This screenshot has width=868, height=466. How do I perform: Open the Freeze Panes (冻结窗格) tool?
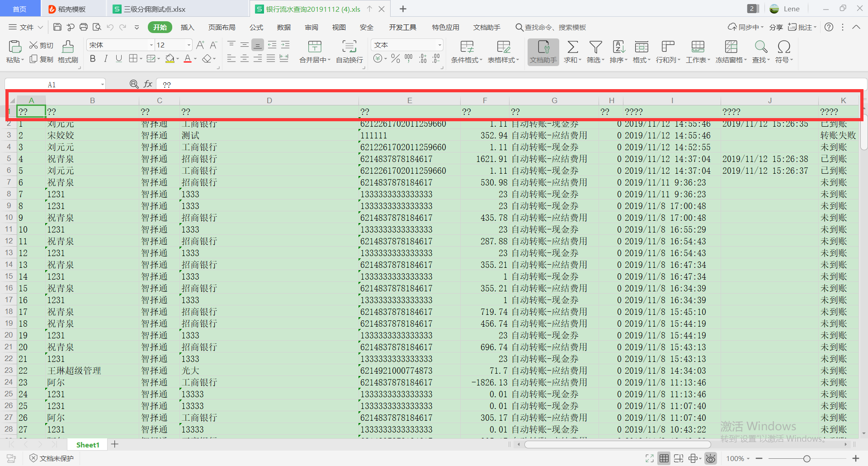point(731,47)
